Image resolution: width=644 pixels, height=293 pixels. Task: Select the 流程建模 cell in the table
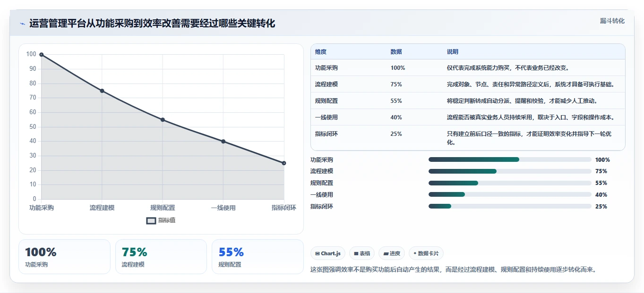[326, 84]
